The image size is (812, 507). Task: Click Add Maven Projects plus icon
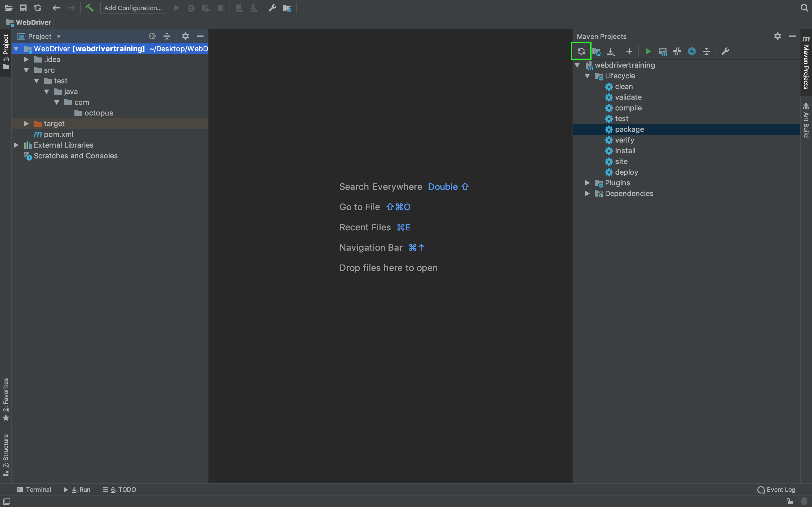tap(629, 51)
